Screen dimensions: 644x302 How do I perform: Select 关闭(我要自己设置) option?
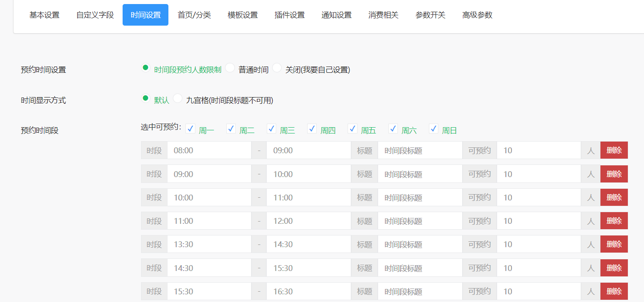(x=277, y=67)
